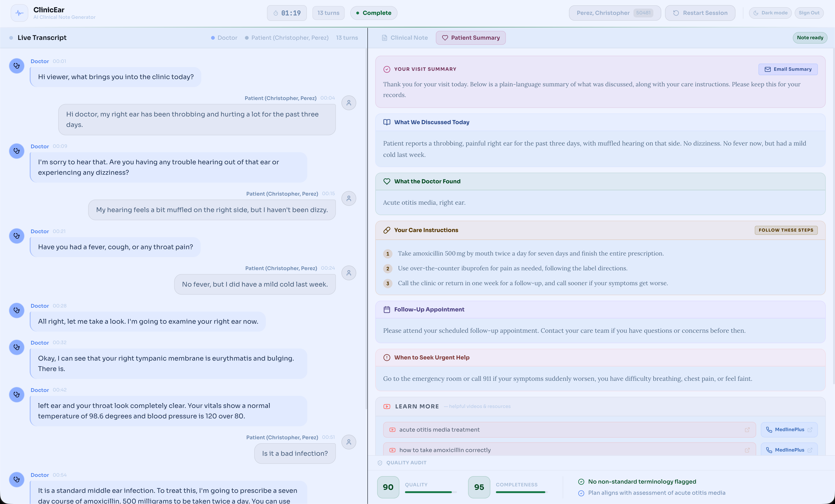Open the first MedlinePlus link
Image resolution: width=835 pixels, height=504 pixels.
pos(789,430)
